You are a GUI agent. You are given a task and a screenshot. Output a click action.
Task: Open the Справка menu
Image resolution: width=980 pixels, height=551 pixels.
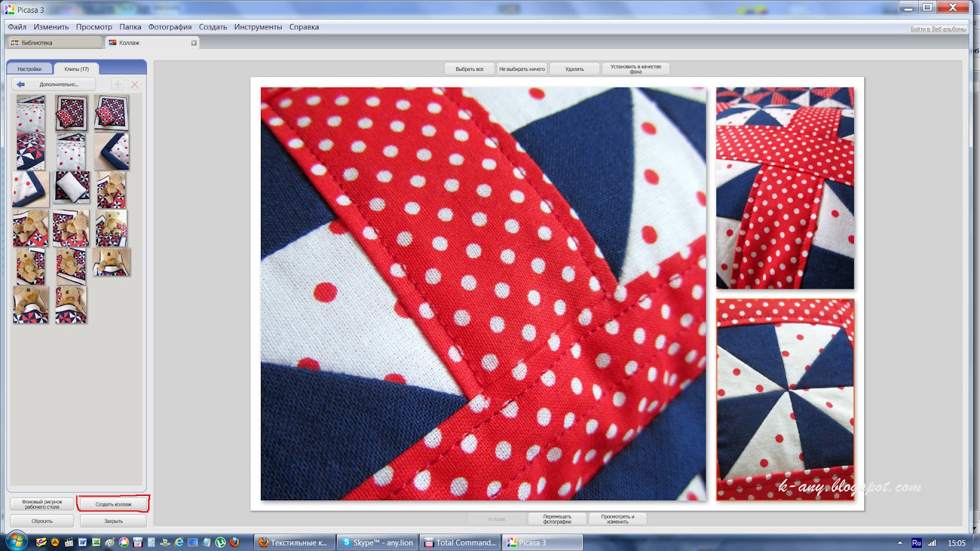(x=304, y=27)
